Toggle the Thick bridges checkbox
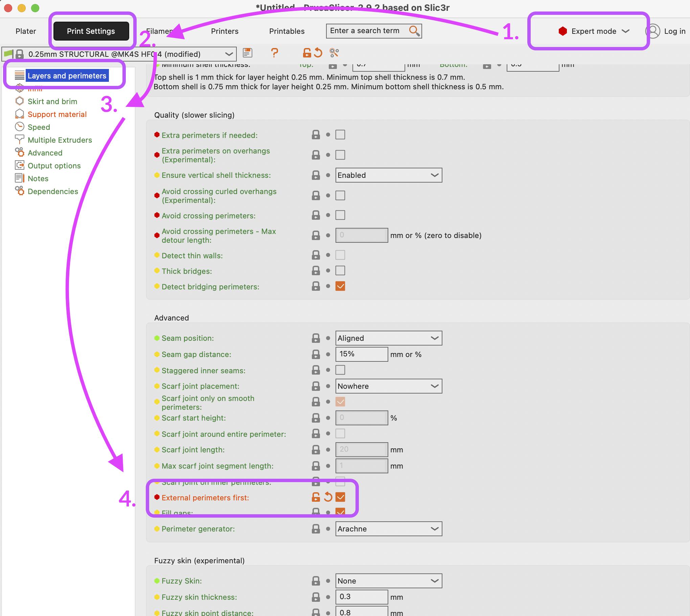Screen dimensions: 690x616 pyautogui.click(x=340, y=271)
